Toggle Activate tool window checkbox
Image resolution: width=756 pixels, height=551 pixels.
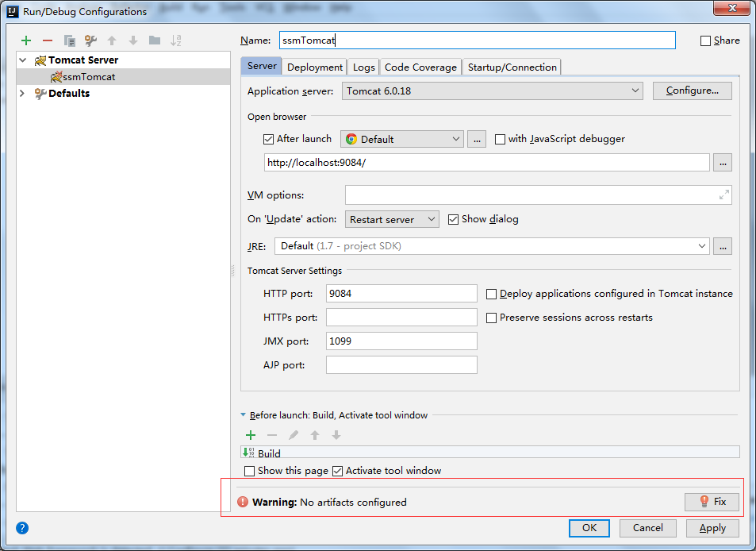337,471
